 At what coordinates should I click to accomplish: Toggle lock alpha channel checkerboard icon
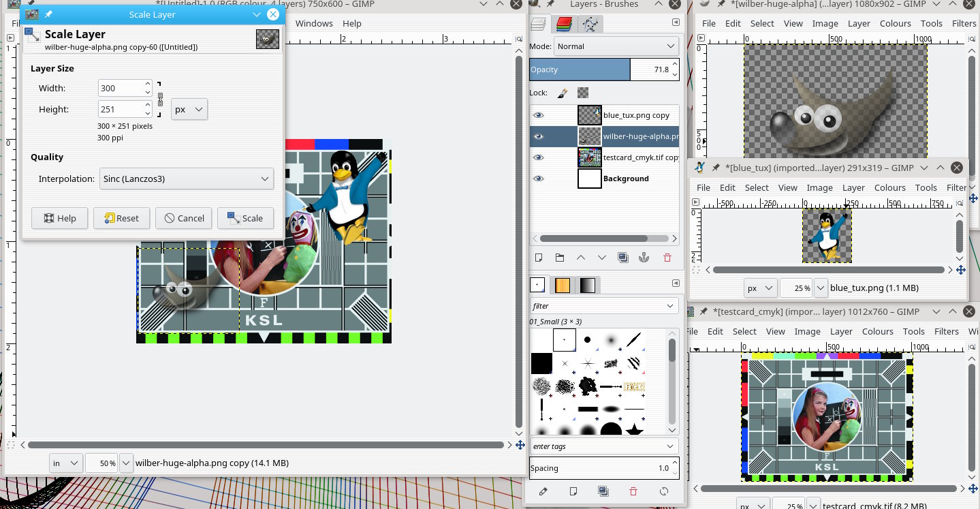pos(583,93)
